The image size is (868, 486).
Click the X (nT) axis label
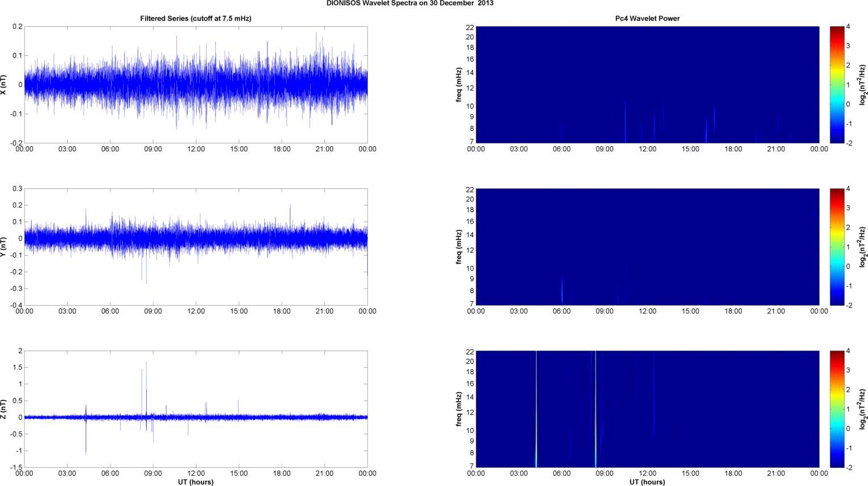[x=4, y=84]
